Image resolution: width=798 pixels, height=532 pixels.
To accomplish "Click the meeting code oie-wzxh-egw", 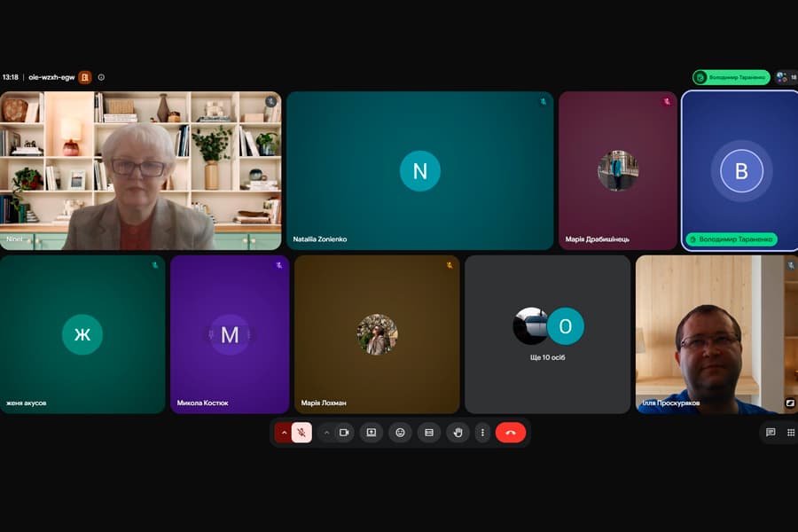I will 51,77.
